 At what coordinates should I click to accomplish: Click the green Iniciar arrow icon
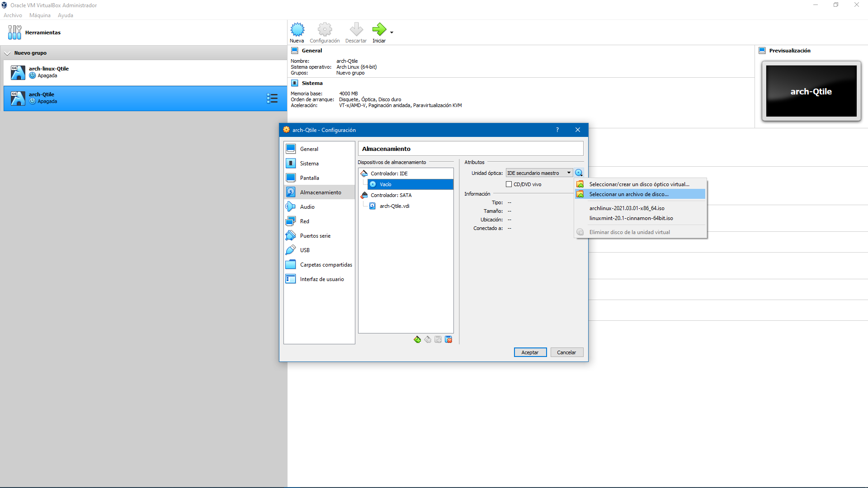pyautogui.click(x=379, y=30)
